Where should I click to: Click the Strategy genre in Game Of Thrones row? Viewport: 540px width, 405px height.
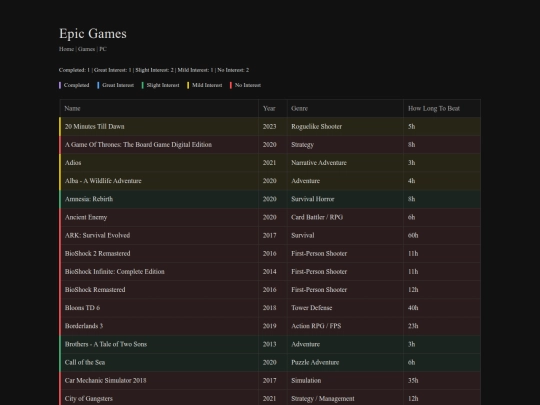click(302, 145)
